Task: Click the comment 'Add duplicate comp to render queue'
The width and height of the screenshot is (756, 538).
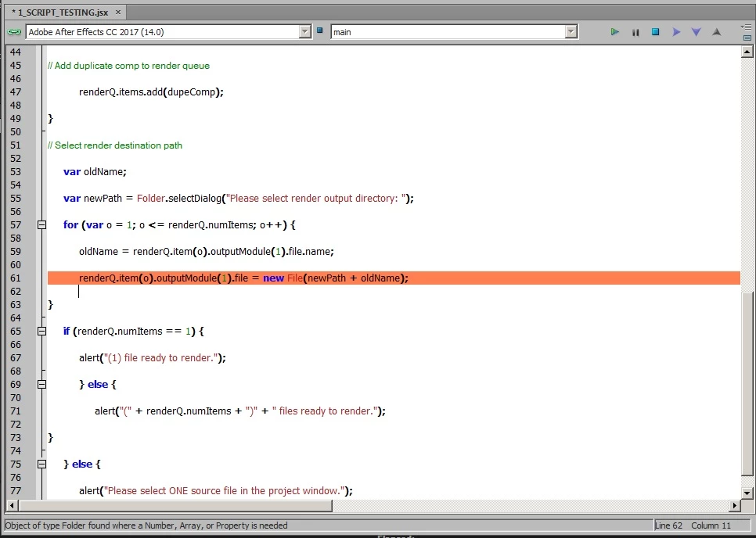Action: pos(128,66)
